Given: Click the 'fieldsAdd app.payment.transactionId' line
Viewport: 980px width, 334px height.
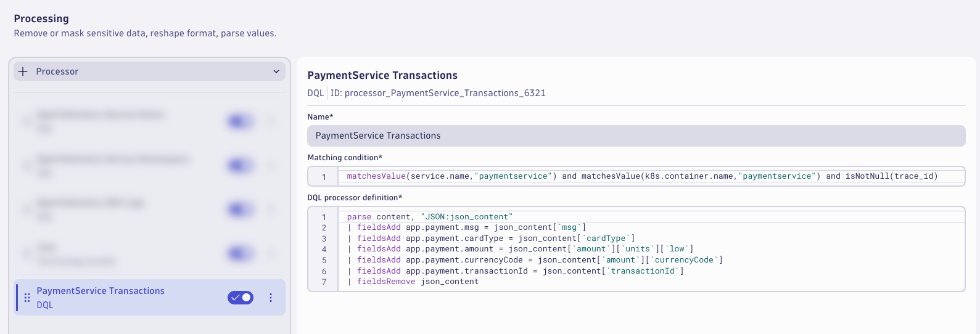Looking at the screenshot, I should tap(516, 271).
